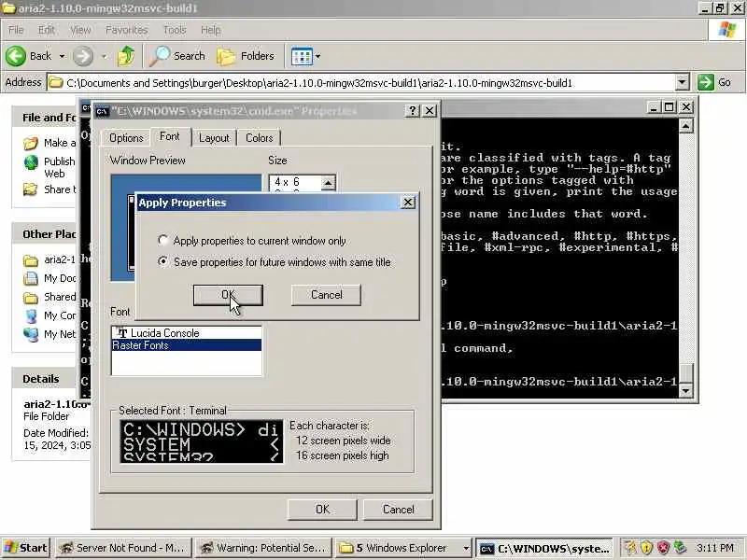Switch to Warning: Potential Se... taskbar item

coord(263,548)
